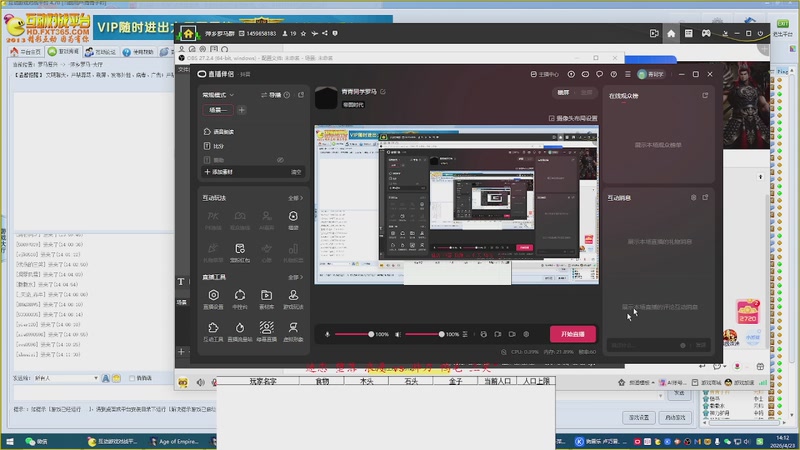
Task: Select the 场景一 scene tab
Action: tap(218, 110)
